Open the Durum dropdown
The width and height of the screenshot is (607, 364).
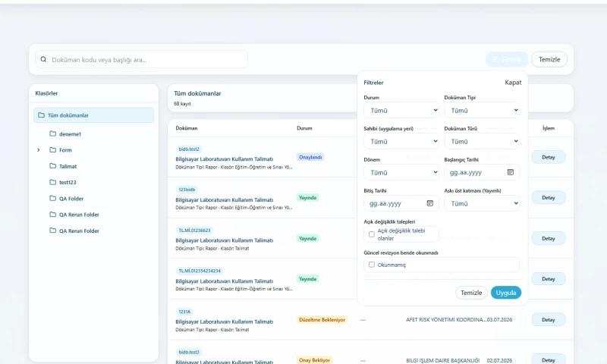pos(401,110)
